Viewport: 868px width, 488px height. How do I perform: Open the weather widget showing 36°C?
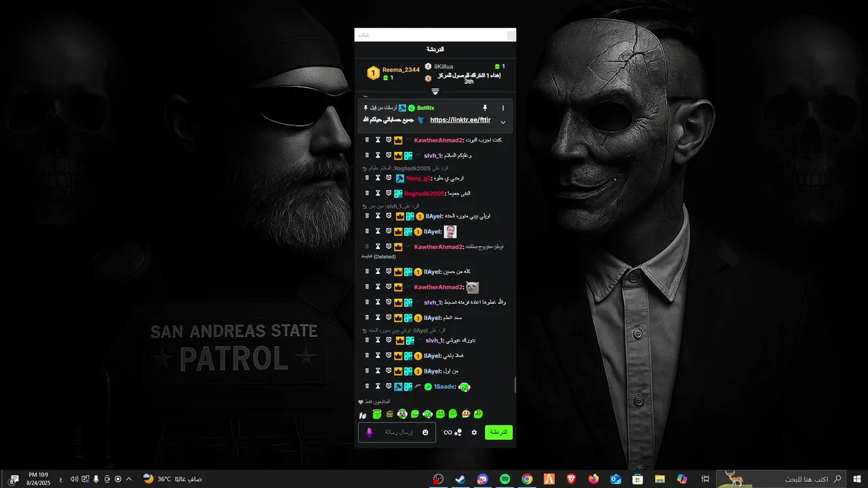point(172,479)
